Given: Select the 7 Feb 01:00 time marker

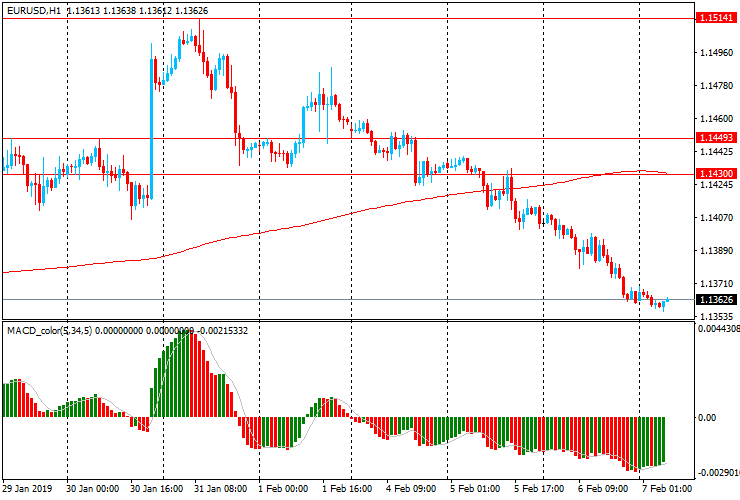Looking at the screenshot, I should pyautogui.click(x=667, y=489).
